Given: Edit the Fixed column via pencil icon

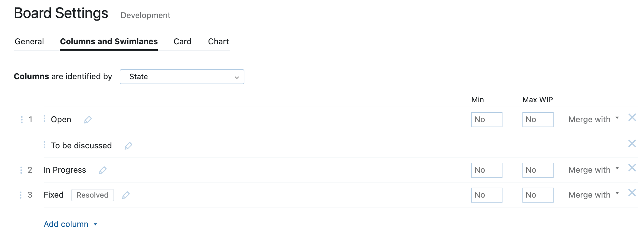Looking at the screenshot, I should [x=126, y=195].
